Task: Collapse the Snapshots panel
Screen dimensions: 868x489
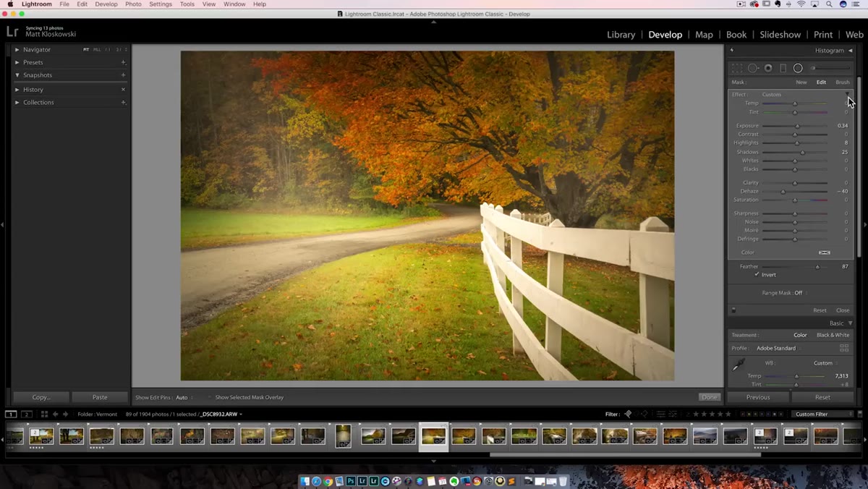Action: coord(17,75)
